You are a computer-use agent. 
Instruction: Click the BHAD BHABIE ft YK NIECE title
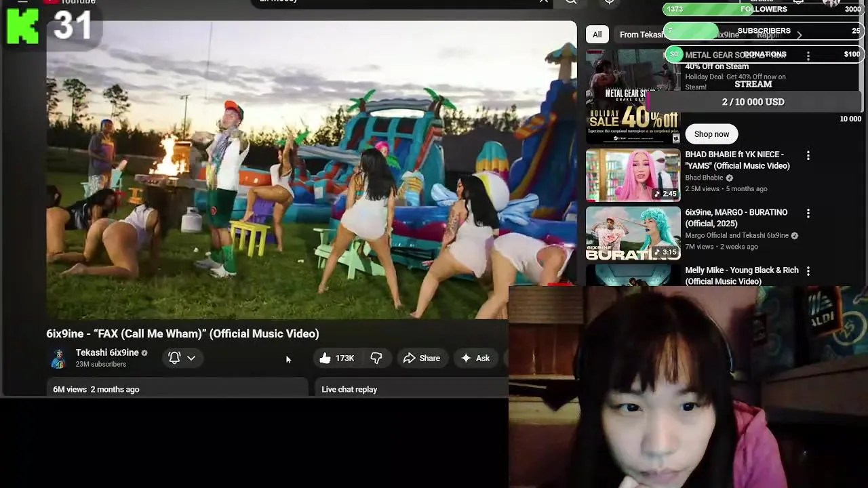click(737, 160)
